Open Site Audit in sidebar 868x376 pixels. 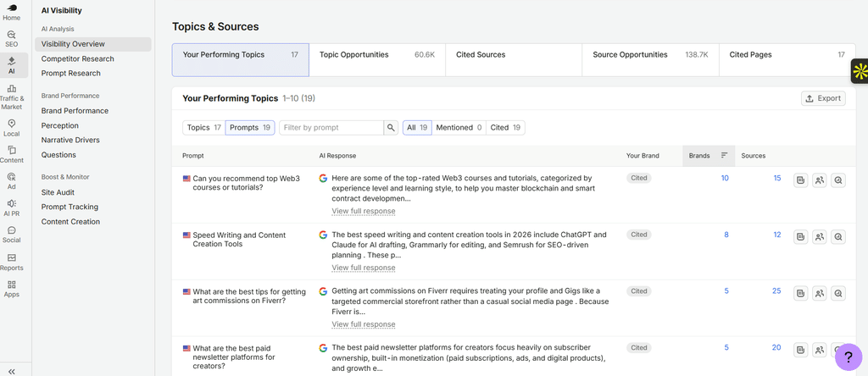[58, 192]
